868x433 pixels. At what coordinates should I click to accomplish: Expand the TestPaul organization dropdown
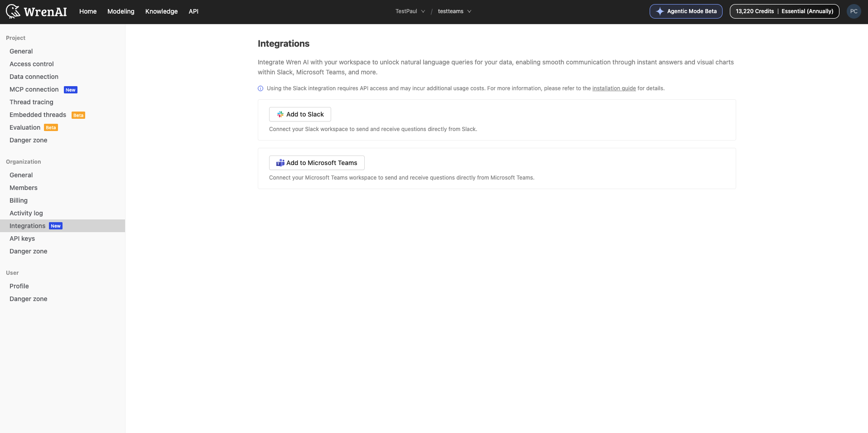410,11
